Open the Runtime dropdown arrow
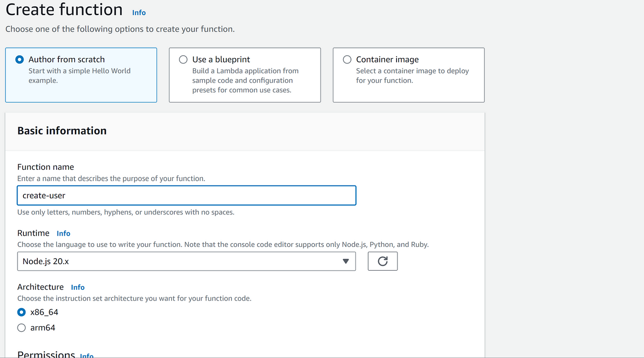The width and height of the screenshot is (644, 358). coord(346,261)
